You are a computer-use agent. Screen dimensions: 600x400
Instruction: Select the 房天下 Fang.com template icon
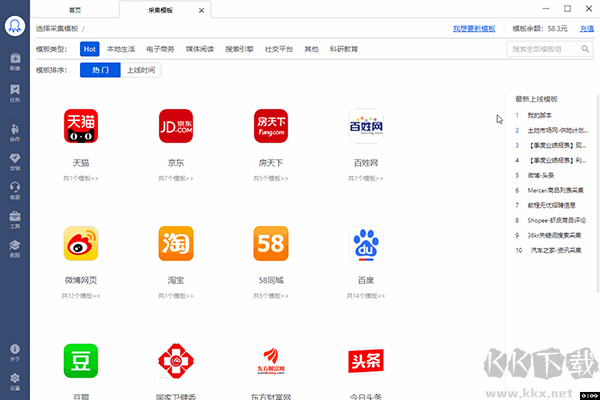pos(271,126)
